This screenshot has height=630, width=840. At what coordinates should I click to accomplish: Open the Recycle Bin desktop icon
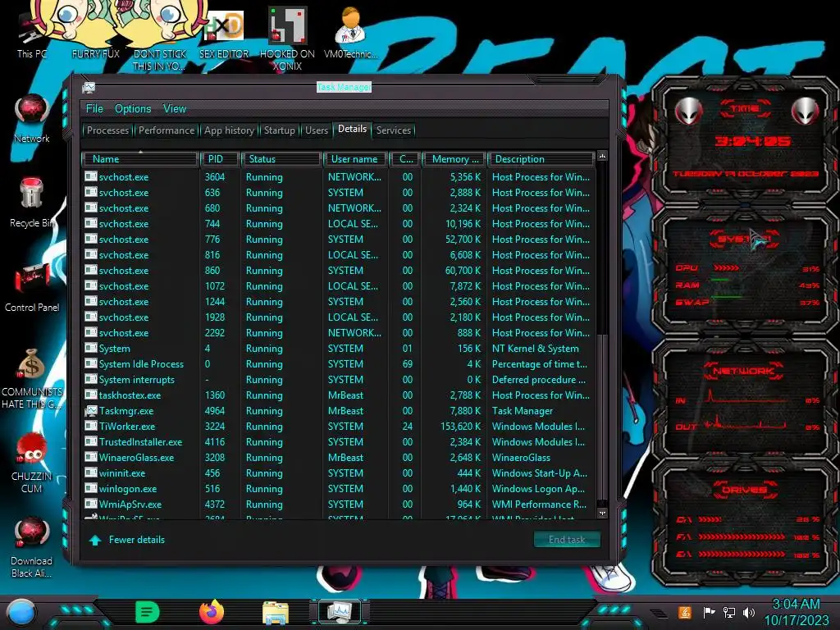[x=31, y=203]
